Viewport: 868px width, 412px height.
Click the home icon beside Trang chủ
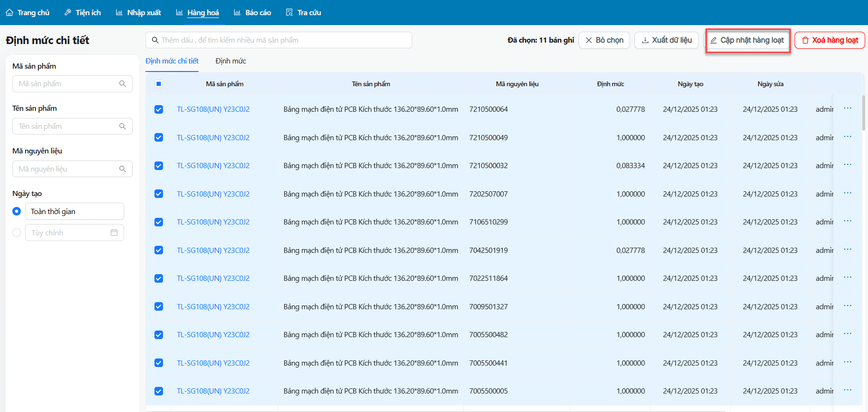point(9,13)
